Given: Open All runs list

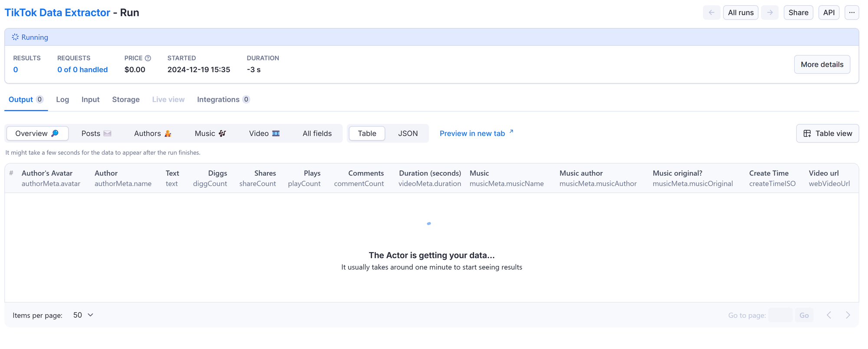Looking at the screenshot, I should pyautogui.click(x=740, y=13).
